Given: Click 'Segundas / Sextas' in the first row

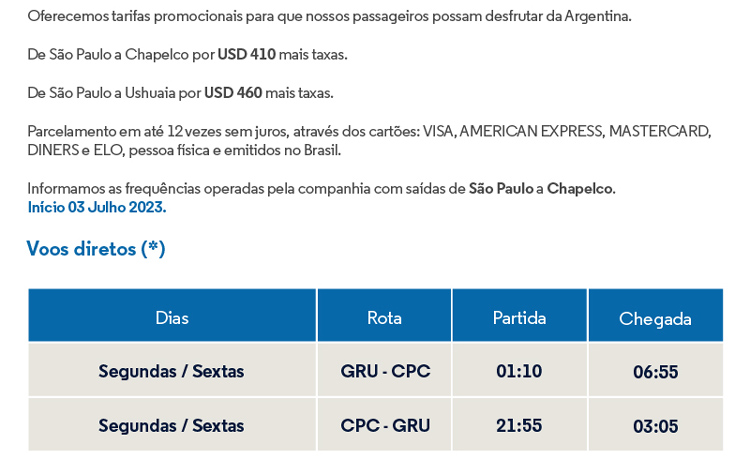Looking at the screenshot, I should click(x=171, y=371).
